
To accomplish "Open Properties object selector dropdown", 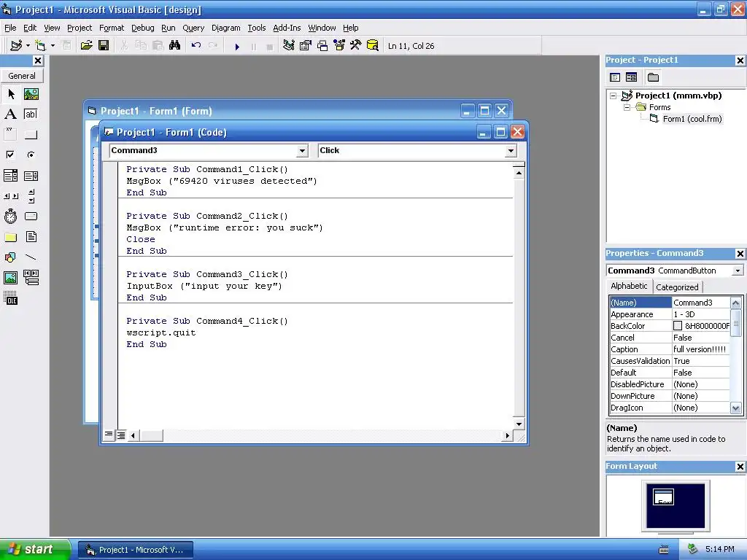I will [x=738, y=271].
